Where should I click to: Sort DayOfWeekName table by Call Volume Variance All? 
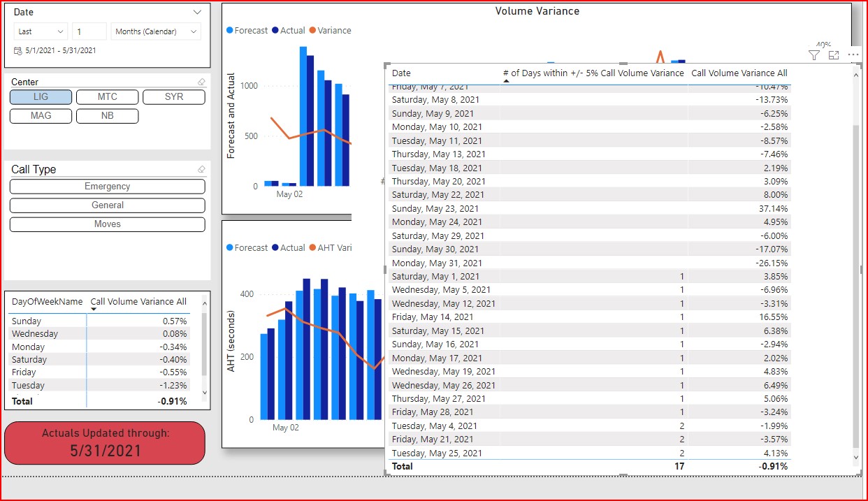(138, 302)
